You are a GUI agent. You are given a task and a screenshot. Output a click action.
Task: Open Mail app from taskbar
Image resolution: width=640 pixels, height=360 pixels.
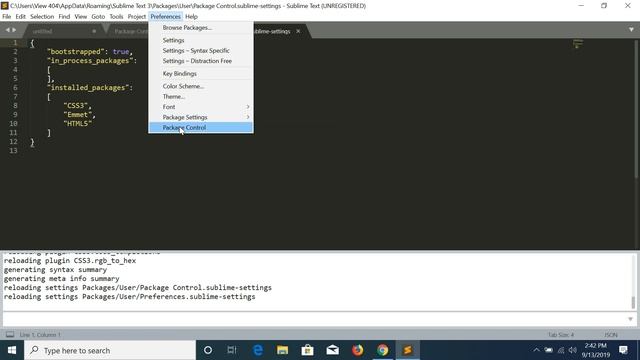coord(333,350)
